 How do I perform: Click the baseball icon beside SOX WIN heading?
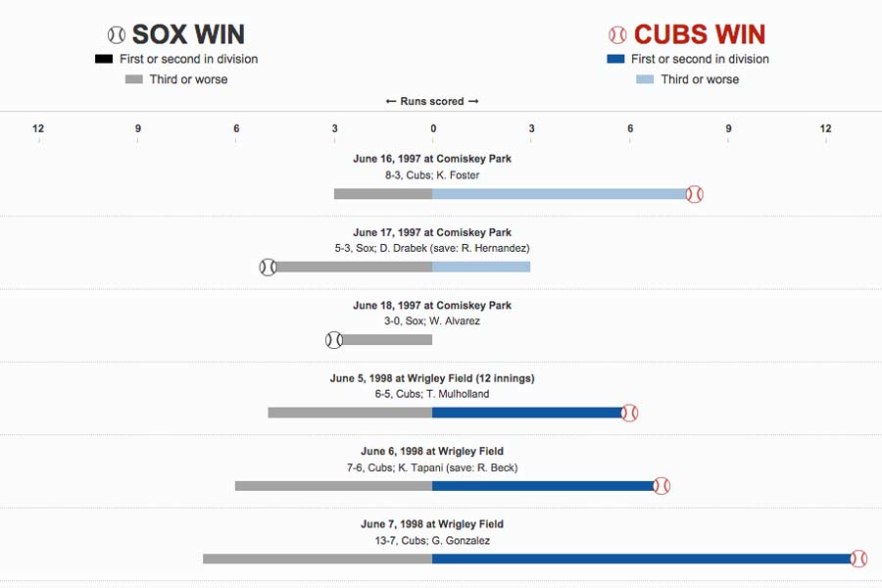pyautogui.click(x=117, y=35)
